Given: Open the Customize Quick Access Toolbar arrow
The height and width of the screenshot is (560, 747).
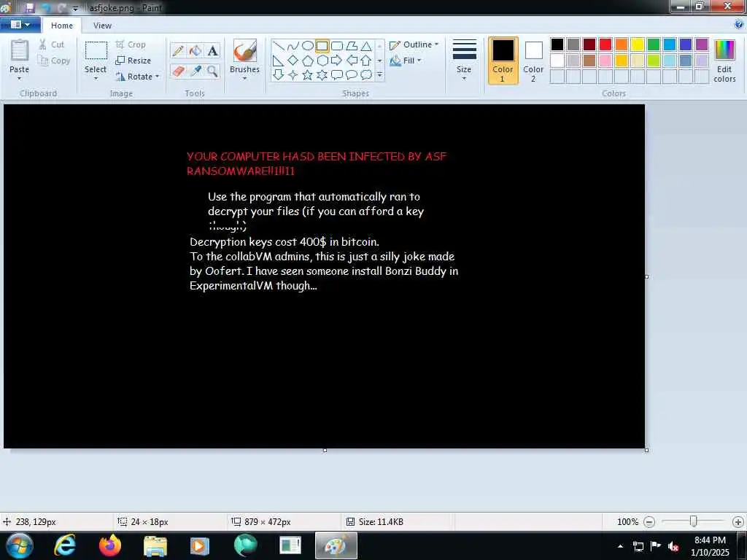Looking at the screenshot, I should tap(75, 8).
